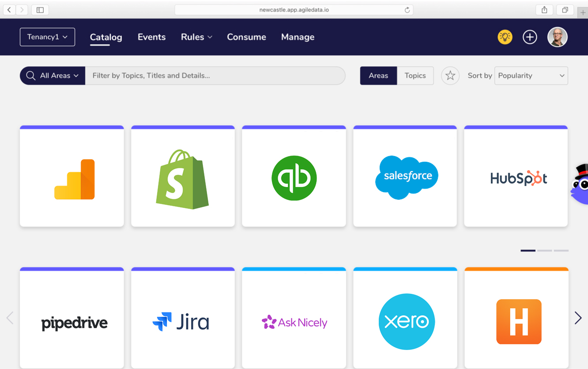Select the third carousel page indicator

[561, 251]
